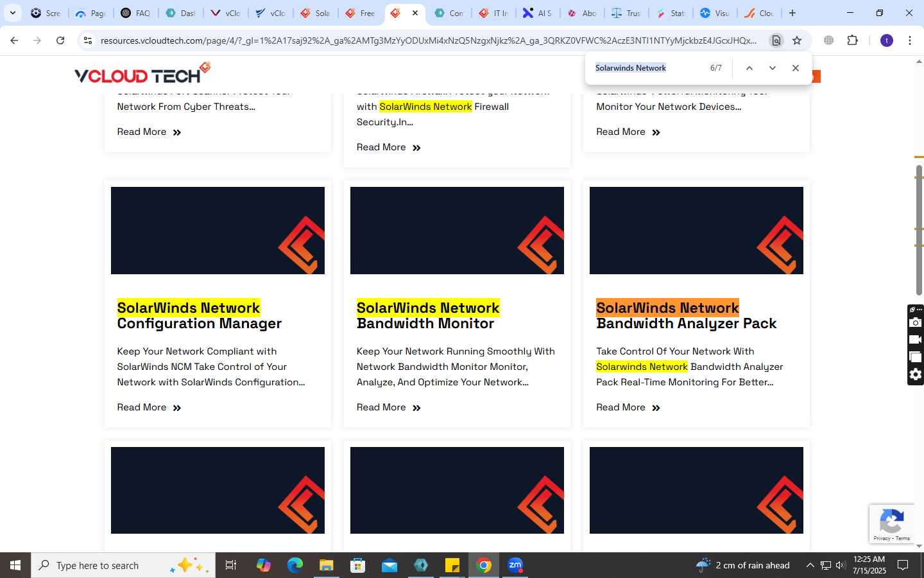Image resolution: width=924 pixels, height=578 pixels.
Task: Read More under Bandwidth Analyzer Pack card
Action: pyautogui.click(x=628, y=407)
